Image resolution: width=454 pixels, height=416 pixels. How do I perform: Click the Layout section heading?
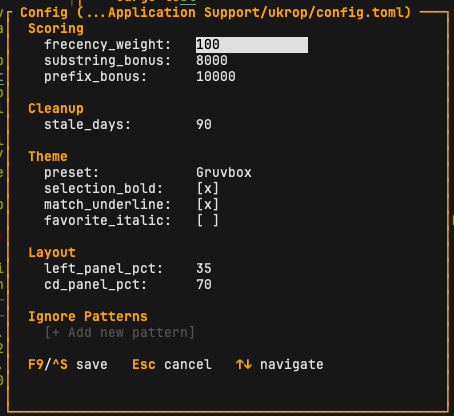coord(52,253)
